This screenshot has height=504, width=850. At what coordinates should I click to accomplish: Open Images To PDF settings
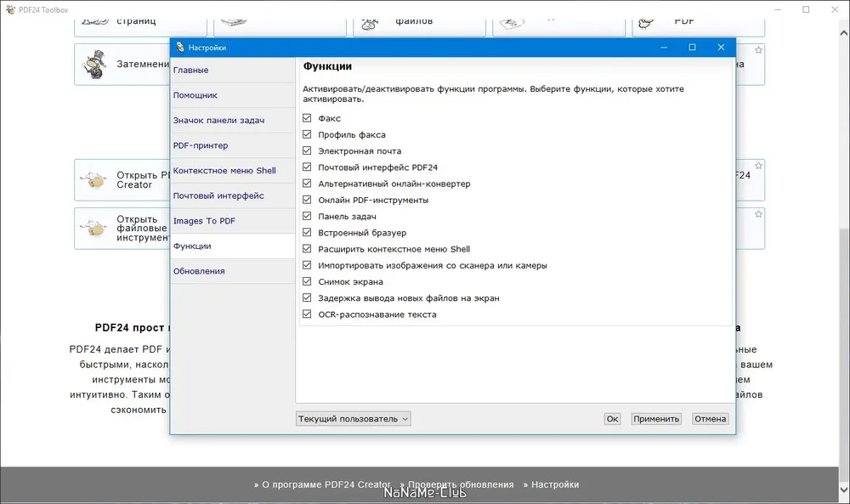point(233,221)
